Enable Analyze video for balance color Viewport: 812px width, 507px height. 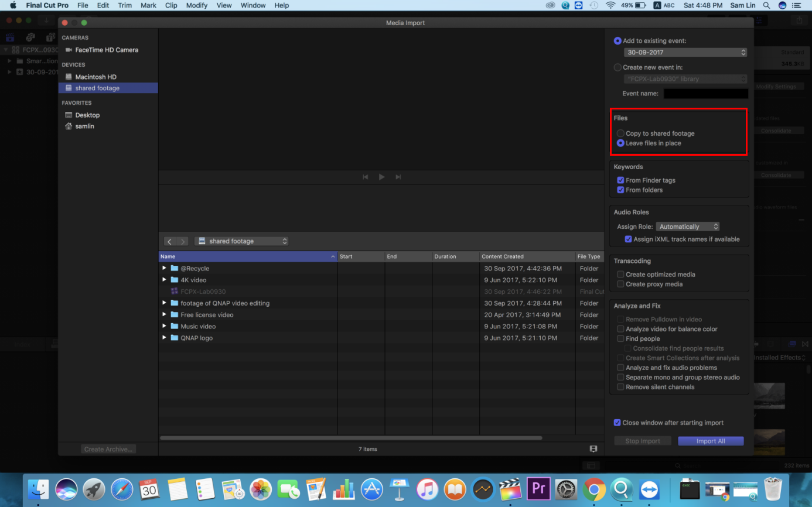620,329
